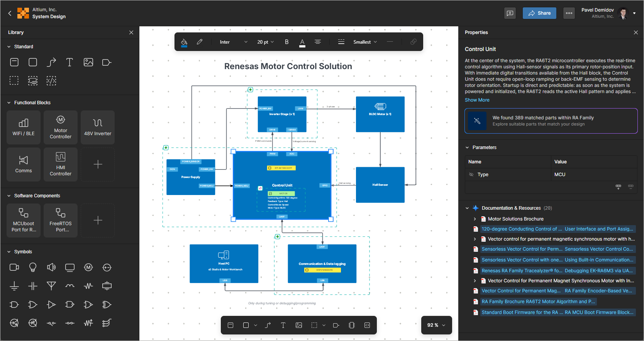Add the Motor Controller functional block
Viewport: 644px width, 341px height.
click(x=61, y=127)
